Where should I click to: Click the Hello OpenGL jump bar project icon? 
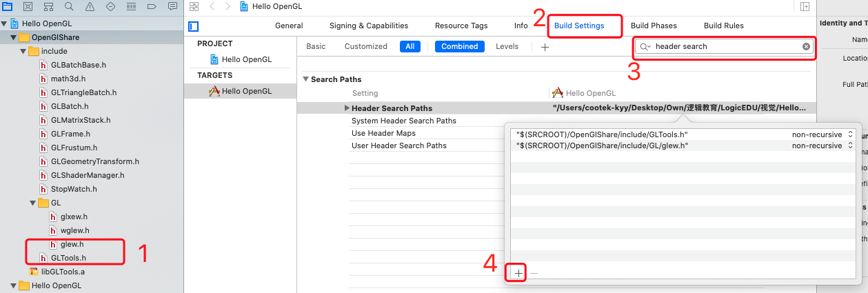click(244, 6)
